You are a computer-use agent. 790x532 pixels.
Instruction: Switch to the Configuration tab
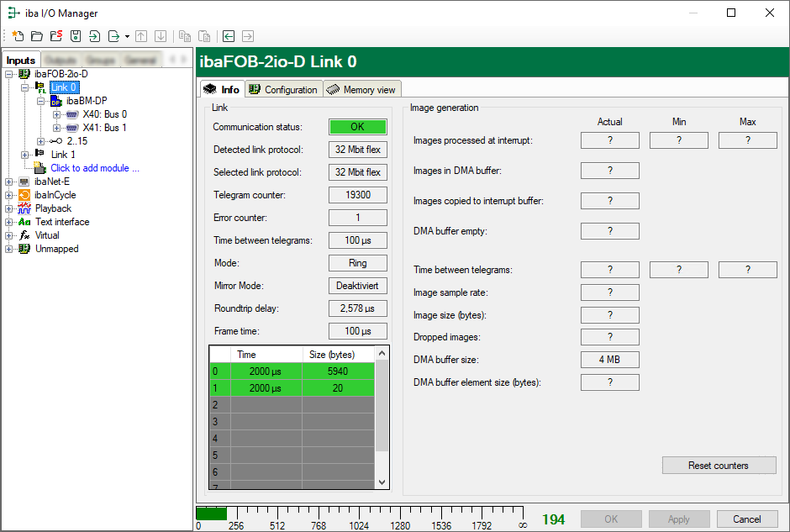coord(283,89)
